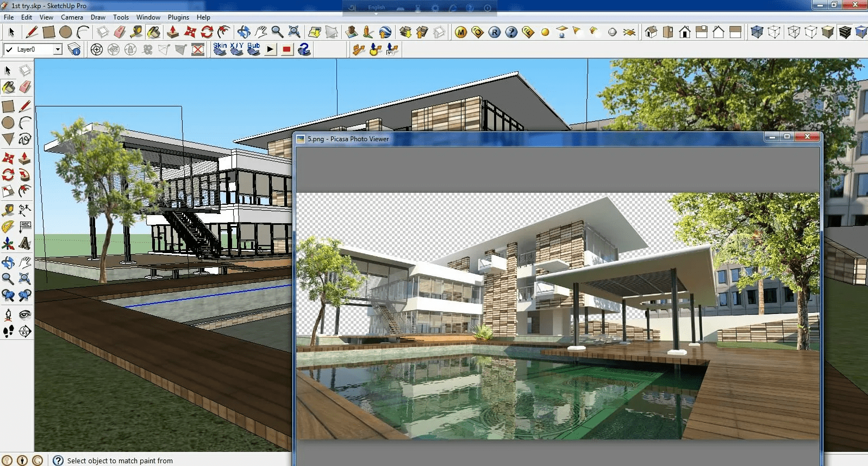Select the Position Camera tool

(x=8, y=314)
